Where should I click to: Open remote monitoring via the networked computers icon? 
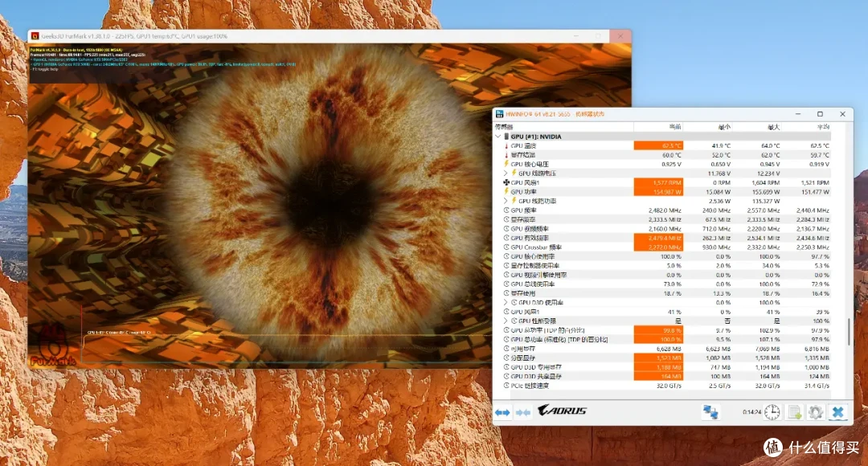click(710, 411)
